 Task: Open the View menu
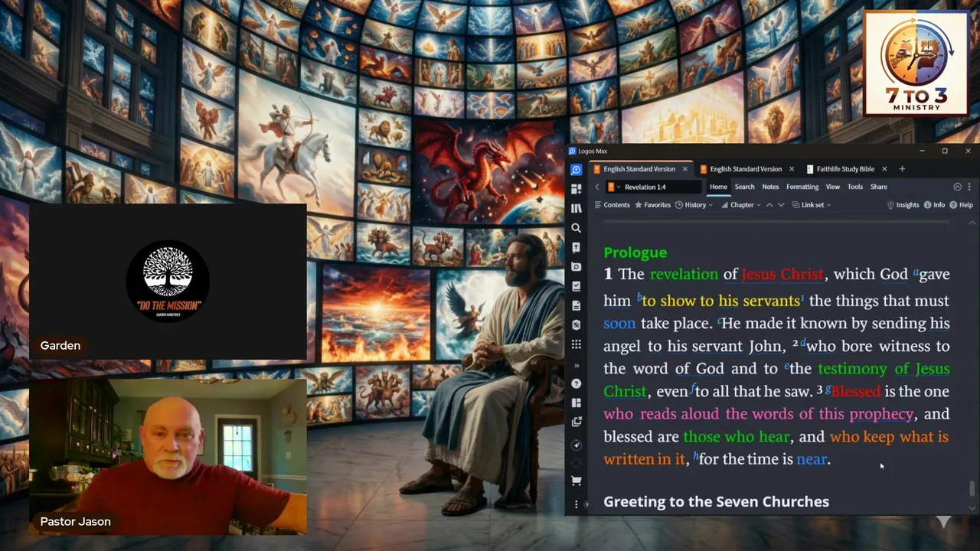click(x=832, y=187)
